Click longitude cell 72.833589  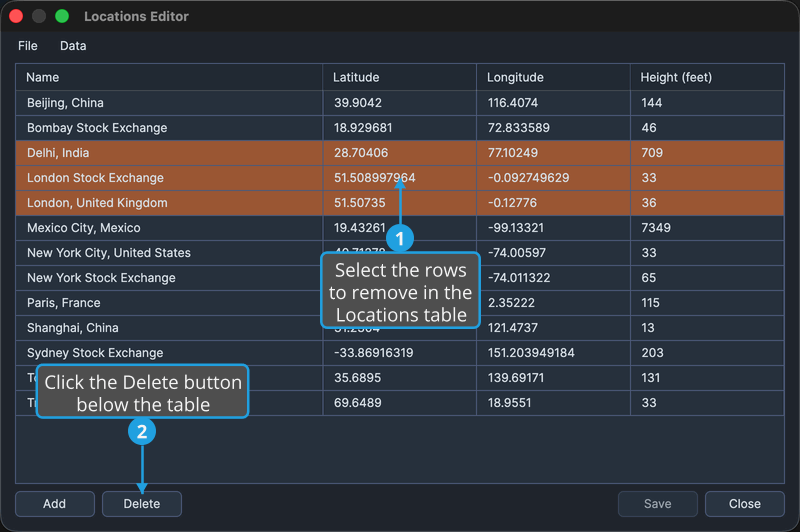[553, 128]
